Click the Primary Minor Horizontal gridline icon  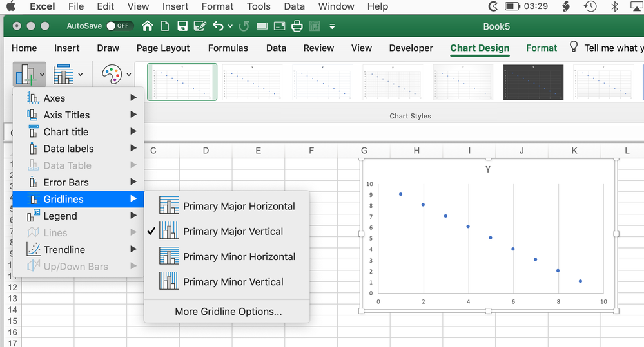[x=169, y=256]
